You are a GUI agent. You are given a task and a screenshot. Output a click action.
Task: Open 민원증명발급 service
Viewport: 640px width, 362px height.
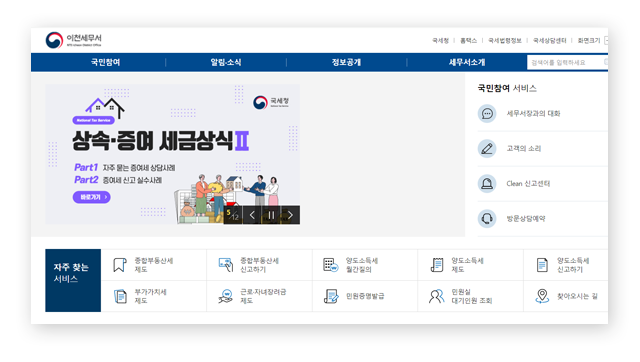point(365,296)
